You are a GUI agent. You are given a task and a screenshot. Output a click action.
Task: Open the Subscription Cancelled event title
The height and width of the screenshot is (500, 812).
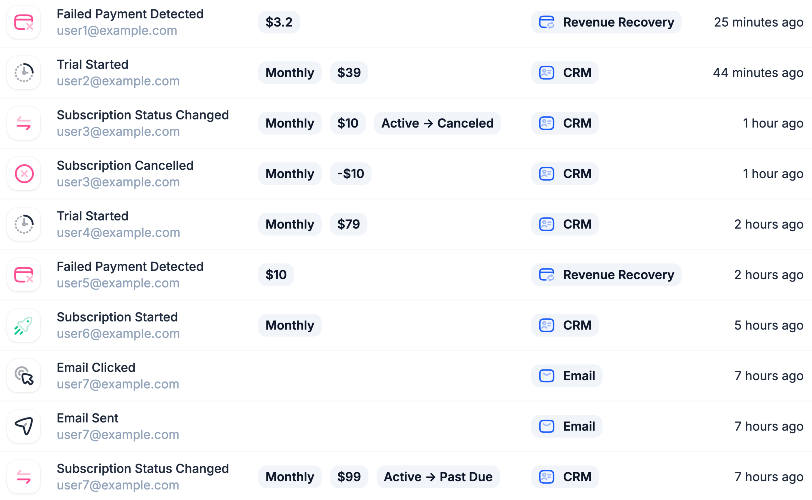[x=125, y=165]
